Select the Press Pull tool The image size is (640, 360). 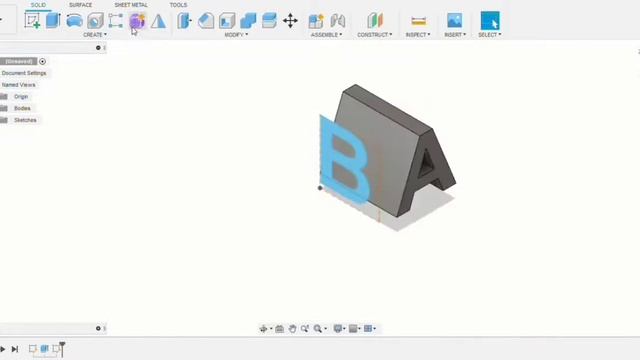(184, 20)
